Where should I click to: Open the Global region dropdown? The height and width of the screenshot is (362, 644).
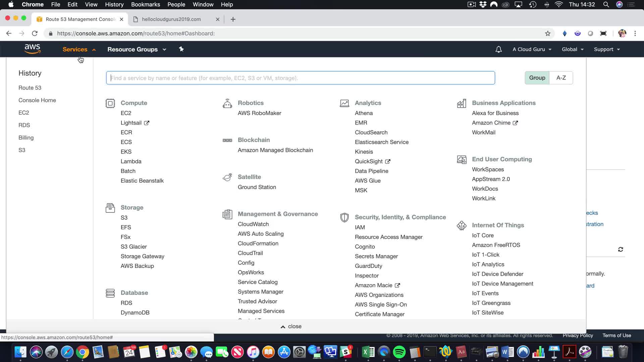(573, 49)
